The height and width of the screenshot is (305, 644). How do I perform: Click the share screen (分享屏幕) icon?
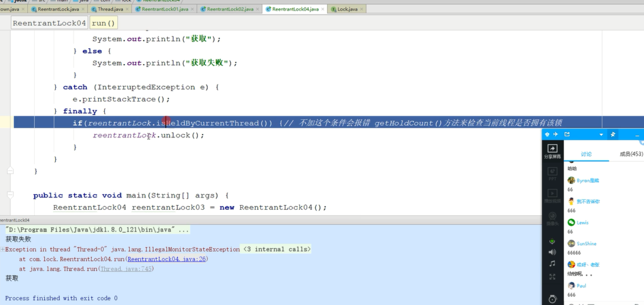click(552, 151)
